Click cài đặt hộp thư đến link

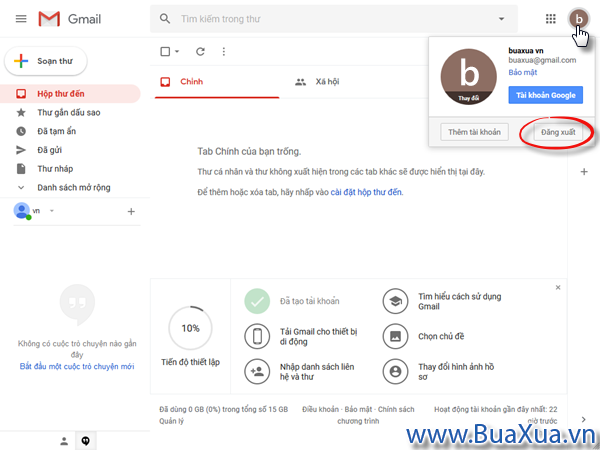coord(366,192)
